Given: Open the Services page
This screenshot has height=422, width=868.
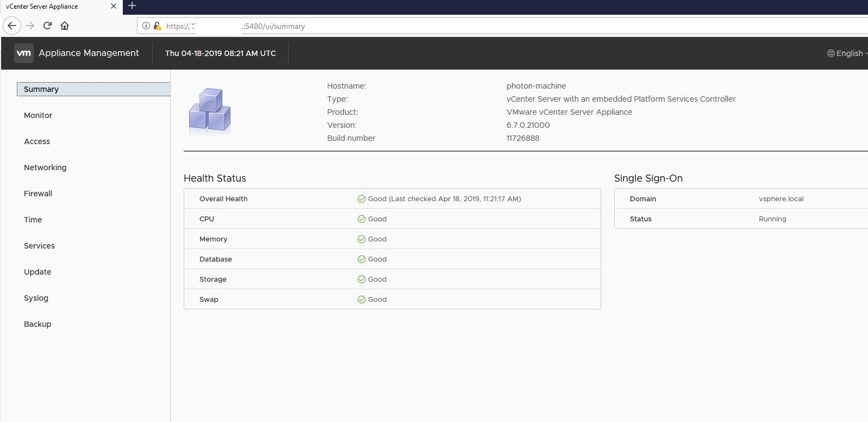Looking at the screenshot, I should [x=39, y=246].
